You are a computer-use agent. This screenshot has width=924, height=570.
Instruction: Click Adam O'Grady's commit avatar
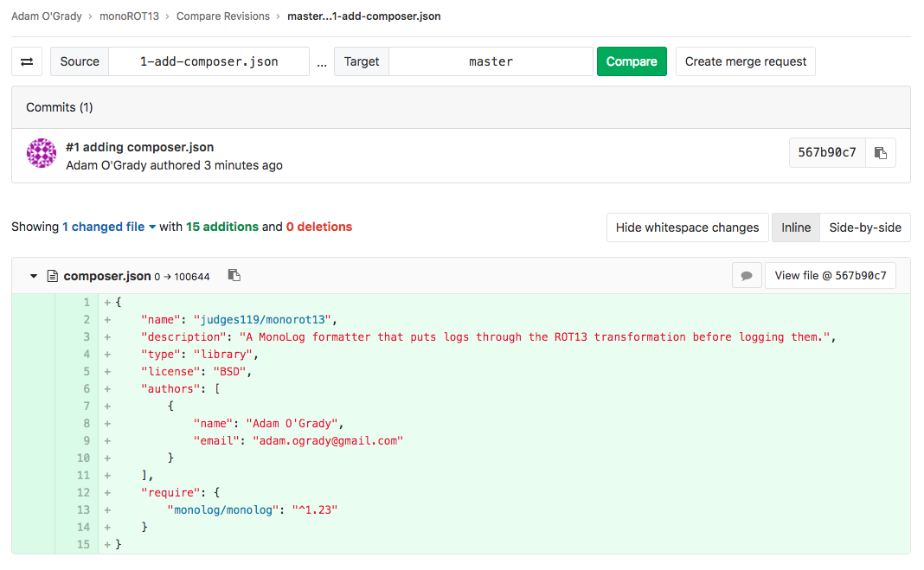pyautogui.click(x=42, y=153)
